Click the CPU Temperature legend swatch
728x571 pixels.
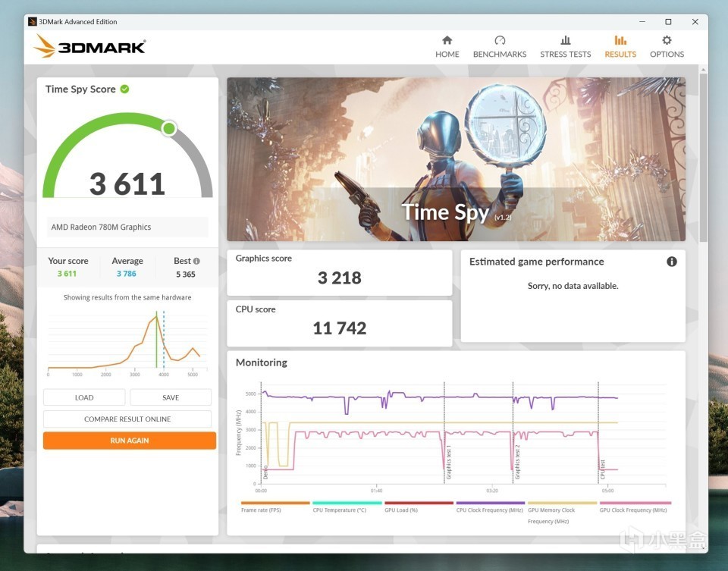coord(347,503)
